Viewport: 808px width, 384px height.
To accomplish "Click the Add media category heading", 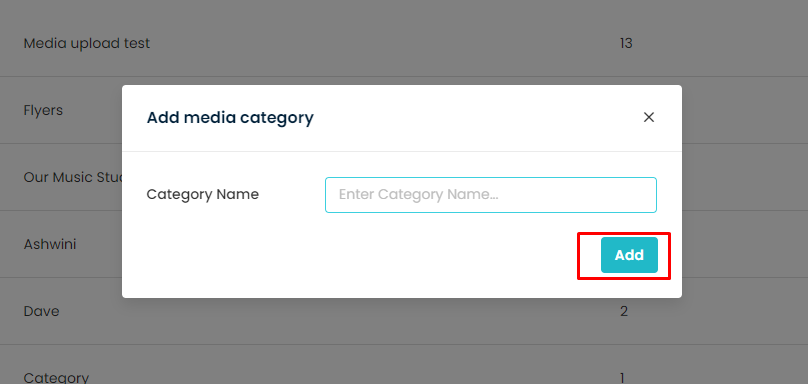I will pyautogui.click(x=230, y=118).
